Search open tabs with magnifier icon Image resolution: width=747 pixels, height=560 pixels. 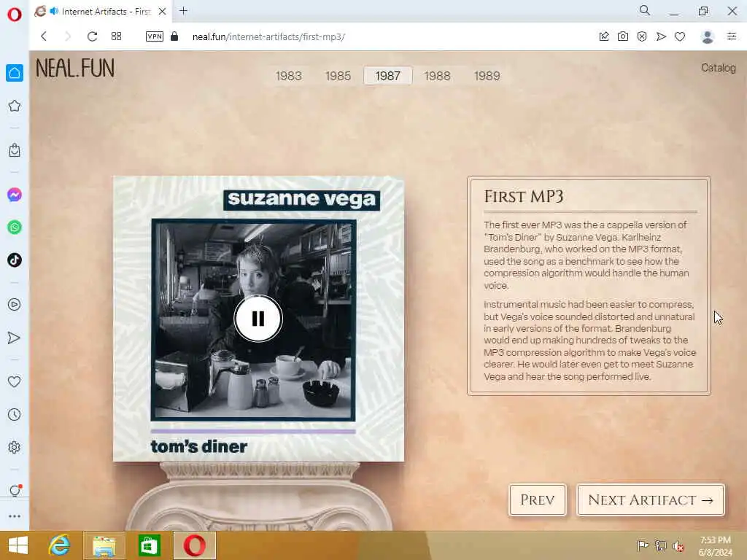[645, 10]
